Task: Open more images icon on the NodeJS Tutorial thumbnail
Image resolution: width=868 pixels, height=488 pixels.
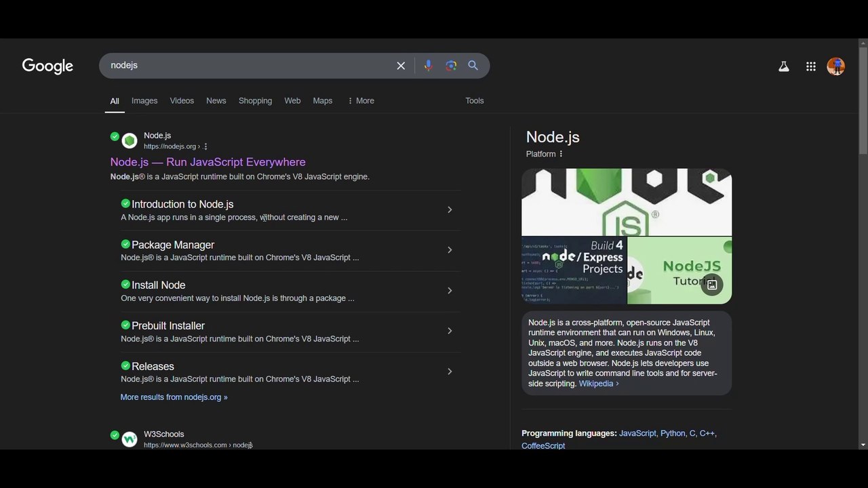Action: coord(712,285)
